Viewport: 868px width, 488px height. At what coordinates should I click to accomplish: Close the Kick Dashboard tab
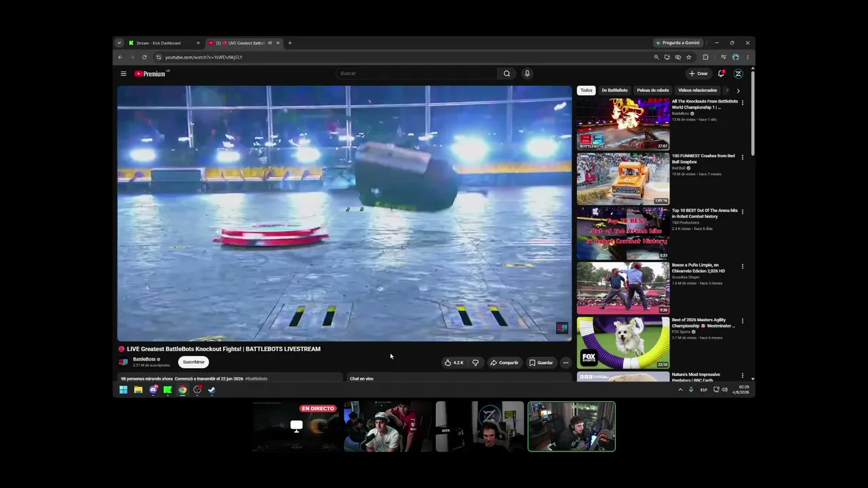[x=198, y=43]
